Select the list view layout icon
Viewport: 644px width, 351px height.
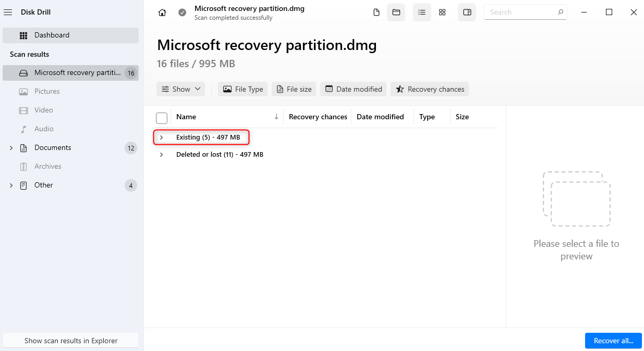coord(422,12)
